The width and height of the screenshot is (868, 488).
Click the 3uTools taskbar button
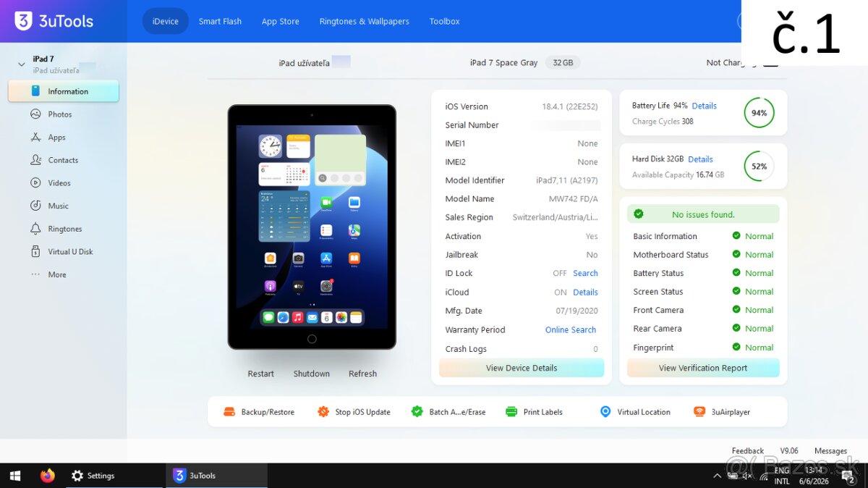pyautogui.click(x=216, y=476)
